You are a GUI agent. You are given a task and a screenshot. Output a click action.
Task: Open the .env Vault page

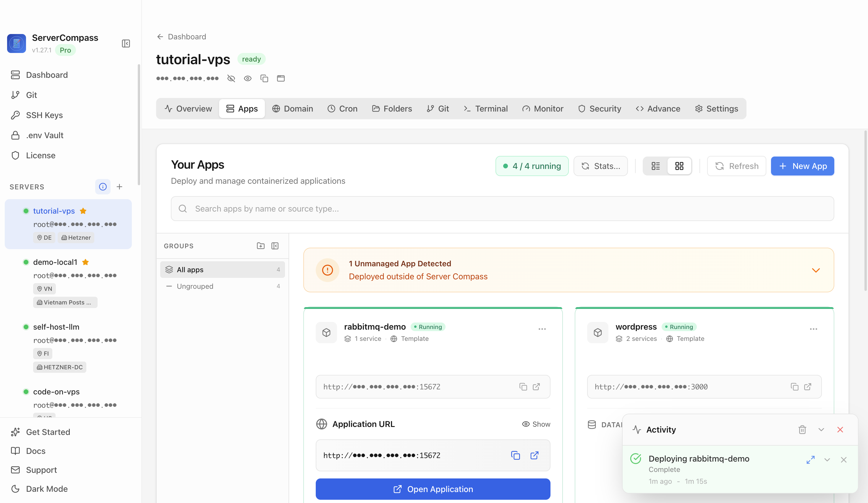pyautogui.click(x=45, y=135)
